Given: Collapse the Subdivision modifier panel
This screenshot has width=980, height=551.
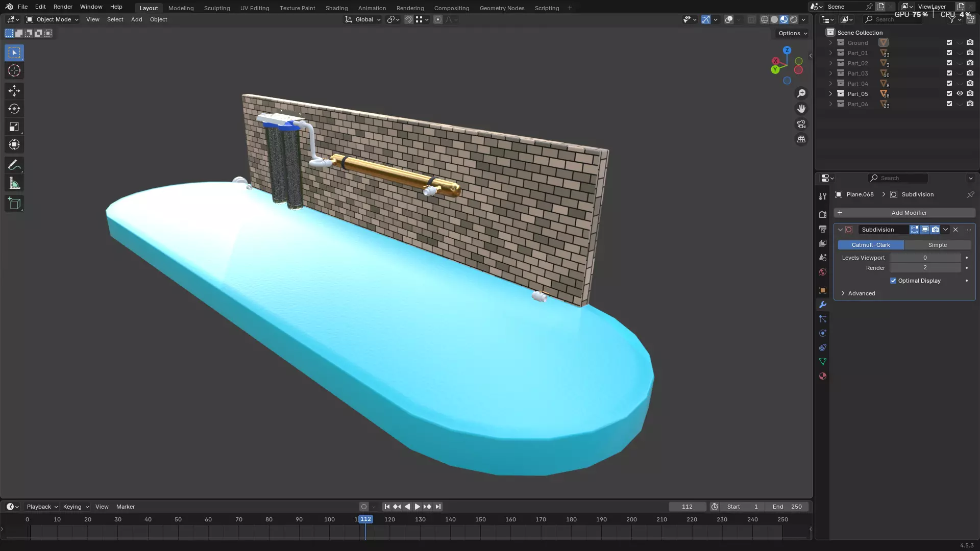Looking at the screenshot, I should (x=840, y=230).
